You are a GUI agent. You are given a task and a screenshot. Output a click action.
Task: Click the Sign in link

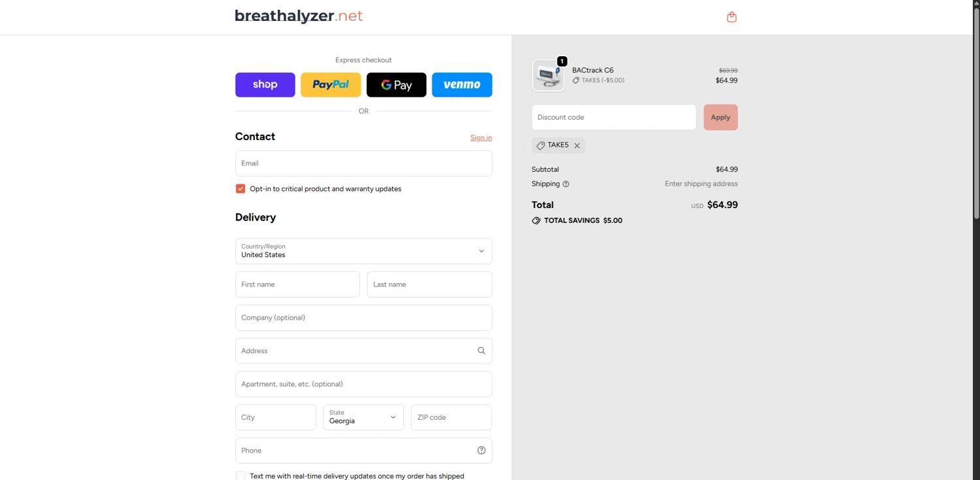coord(481,138)
